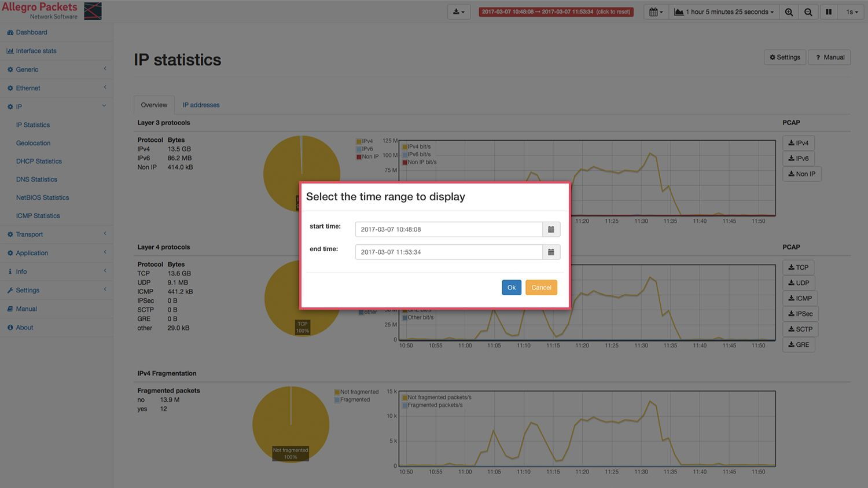Click the zoom out magnifier icon
Viewport: 868px width, 488px height.
[x=808, y=12]
